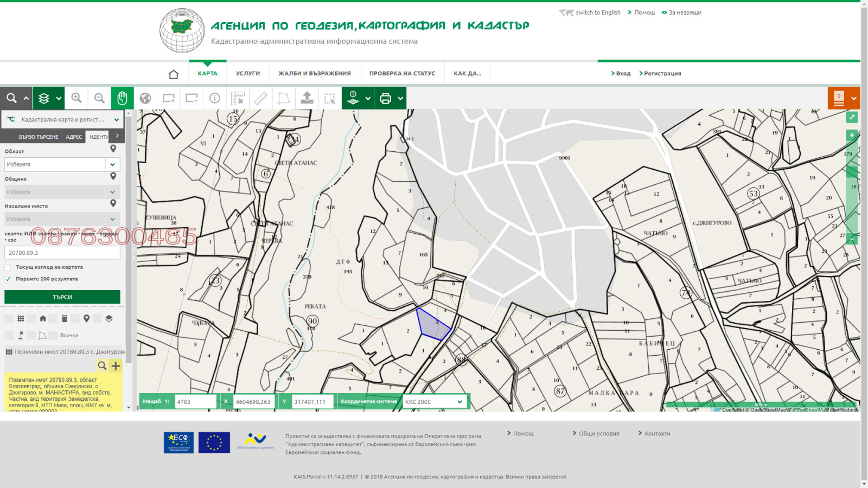868x488 pixels.
Task: Select the pan hand tool
Action: point(122,98)
